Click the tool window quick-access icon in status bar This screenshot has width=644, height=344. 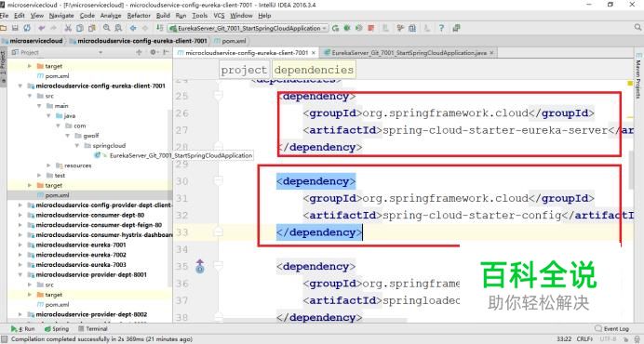pos(4,339)
